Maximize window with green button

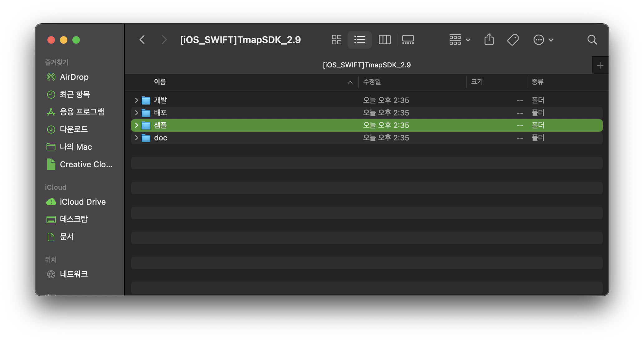76,40
